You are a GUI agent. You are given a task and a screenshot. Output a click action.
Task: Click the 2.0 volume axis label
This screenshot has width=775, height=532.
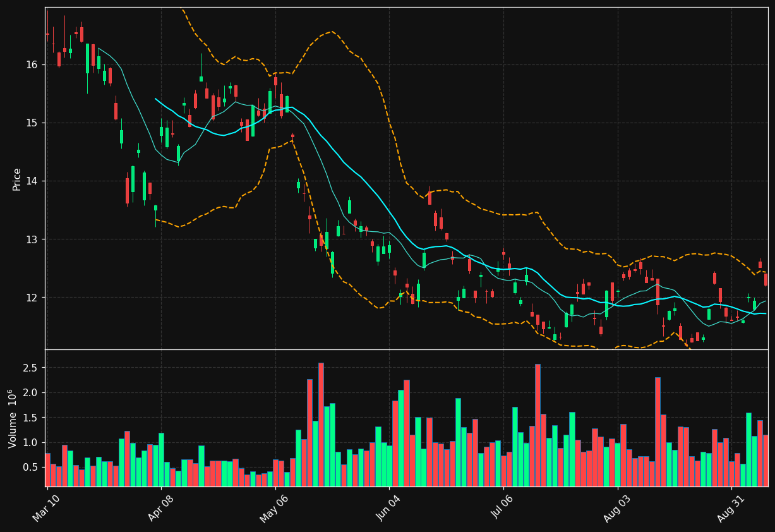30,392
